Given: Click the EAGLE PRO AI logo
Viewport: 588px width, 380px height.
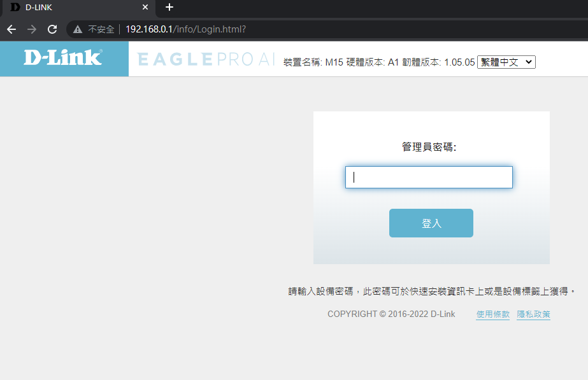Looking at the screenshot, I should [x=206, y=59].
